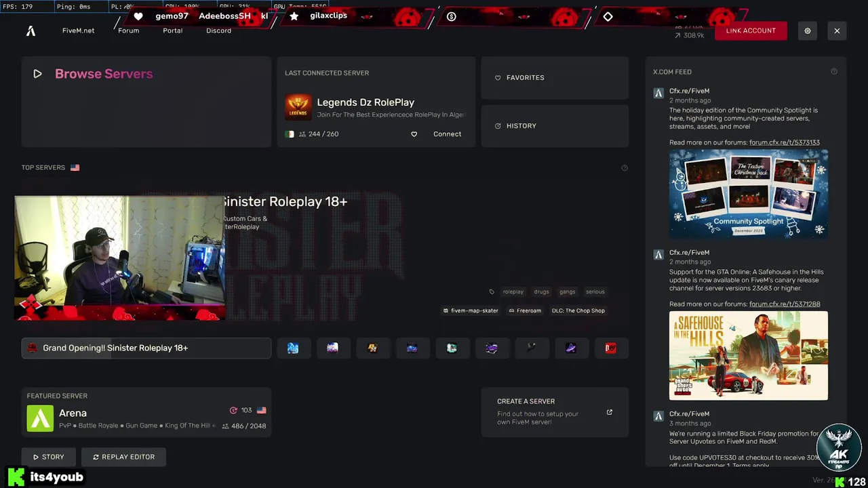Click the Link Account button
Screen dimensions: 868x488
[751, 30]
